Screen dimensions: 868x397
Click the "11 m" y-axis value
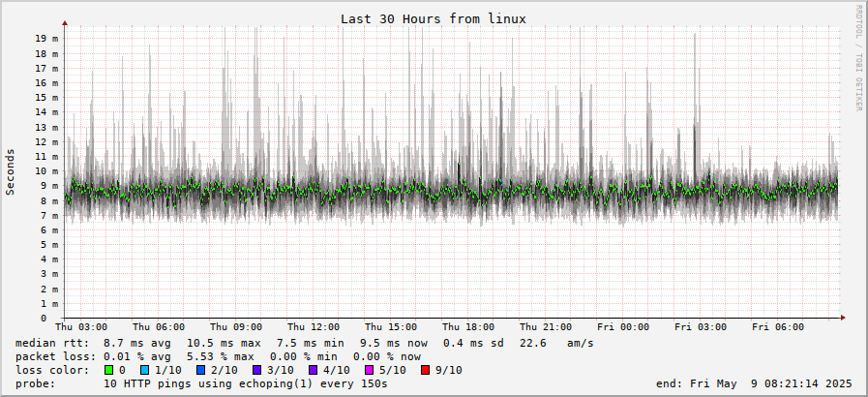pyautogui.click(x=46, y=157)
